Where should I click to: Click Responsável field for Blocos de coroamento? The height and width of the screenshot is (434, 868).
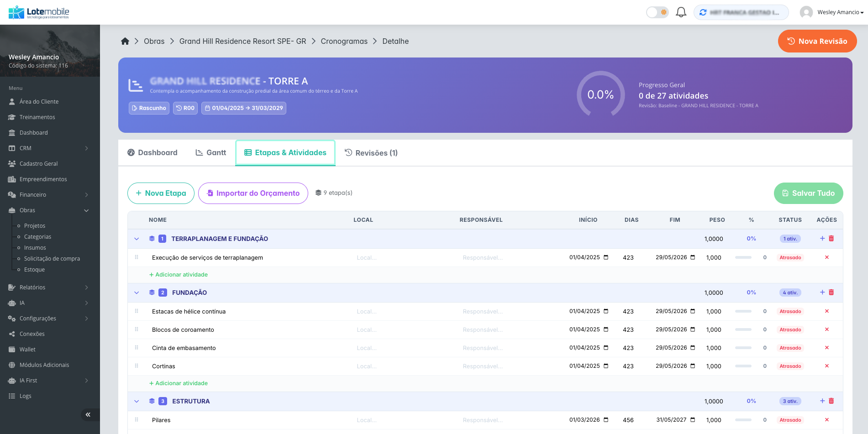click(x=510, y=330)
